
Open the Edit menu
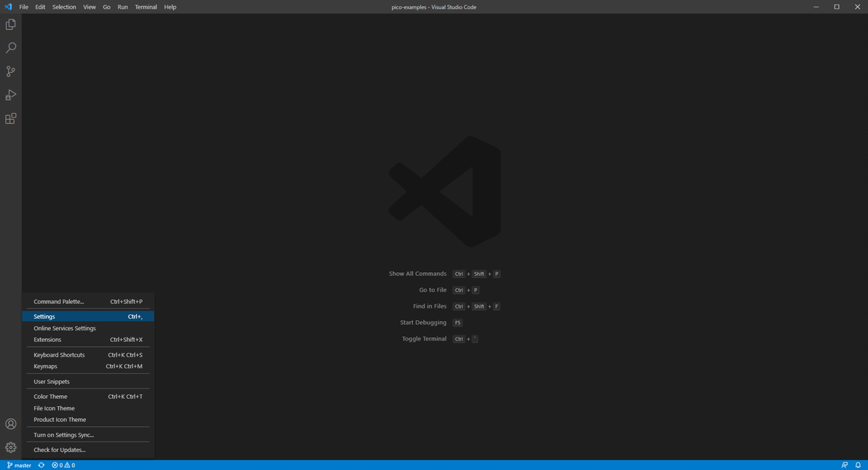click(40, 7)
